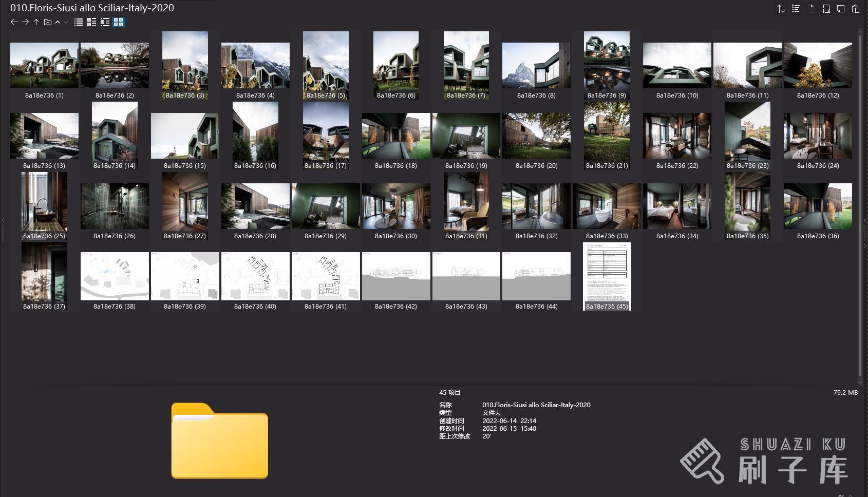Click the clipboard paste icon

[855, 9]
